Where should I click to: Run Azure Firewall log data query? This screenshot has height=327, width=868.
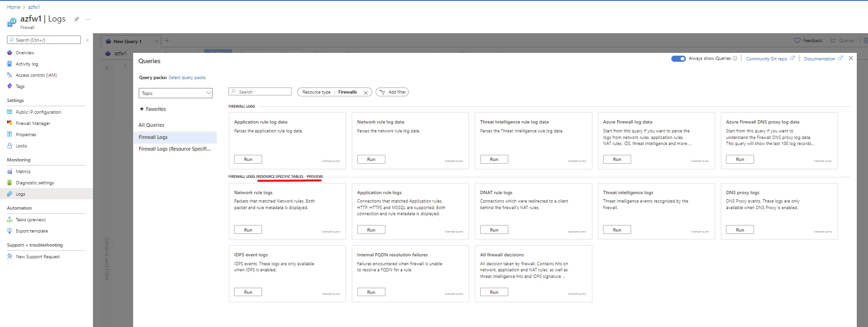point(617,160)
